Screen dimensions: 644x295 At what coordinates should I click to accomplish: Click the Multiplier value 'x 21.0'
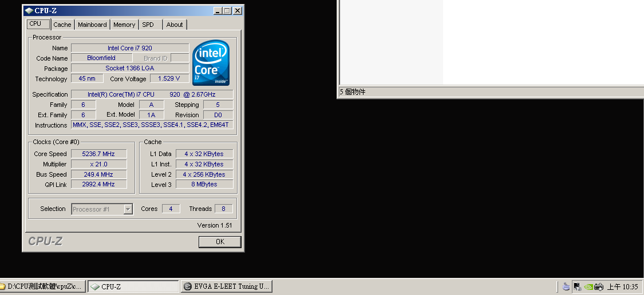[x=98, y=164]
